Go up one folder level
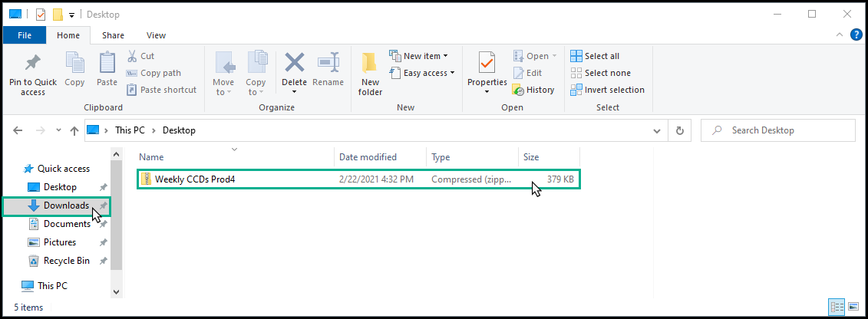 74,131
